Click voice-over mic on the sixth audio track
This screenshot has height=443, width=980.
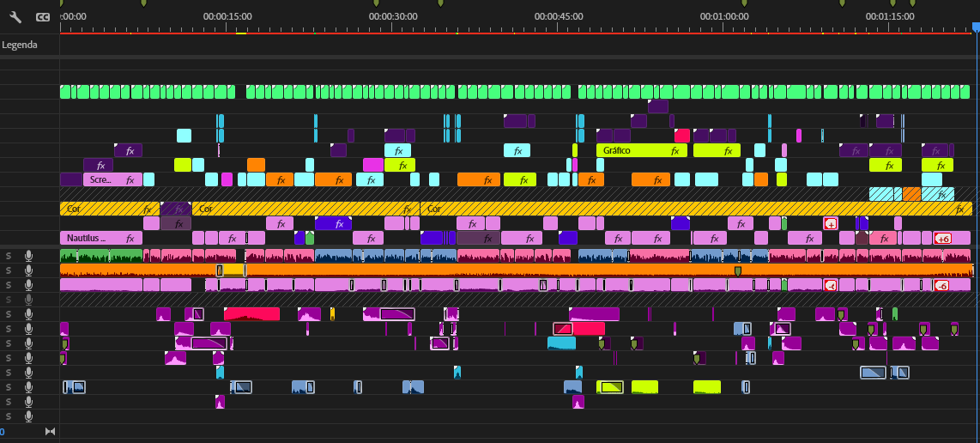(x=28, y=329)
